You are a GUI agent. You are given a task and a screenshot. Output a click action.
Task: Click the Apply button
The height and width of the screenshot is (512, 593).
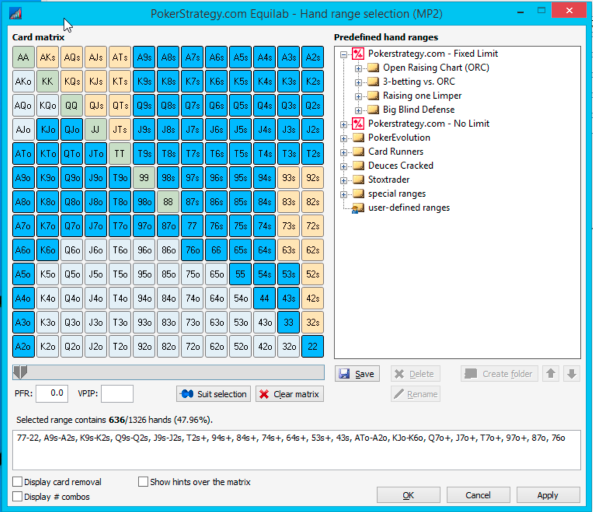pos(548,495)
